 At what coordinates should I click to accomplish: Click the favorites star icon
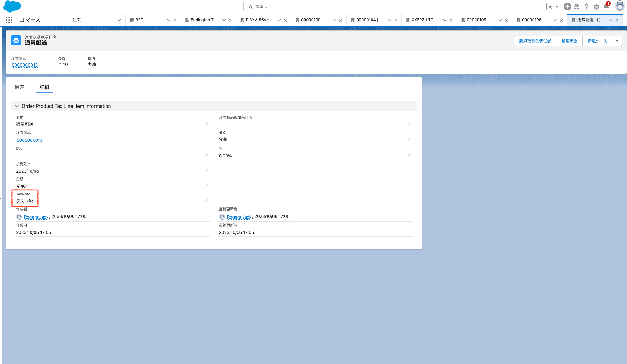tap(550, 6)
